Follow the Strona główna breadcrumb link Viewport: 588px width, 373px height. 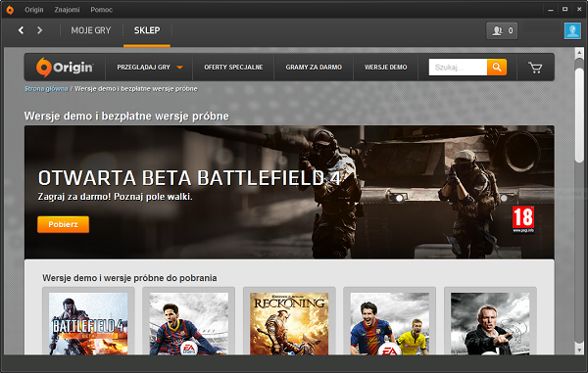(x=46, y=89)
